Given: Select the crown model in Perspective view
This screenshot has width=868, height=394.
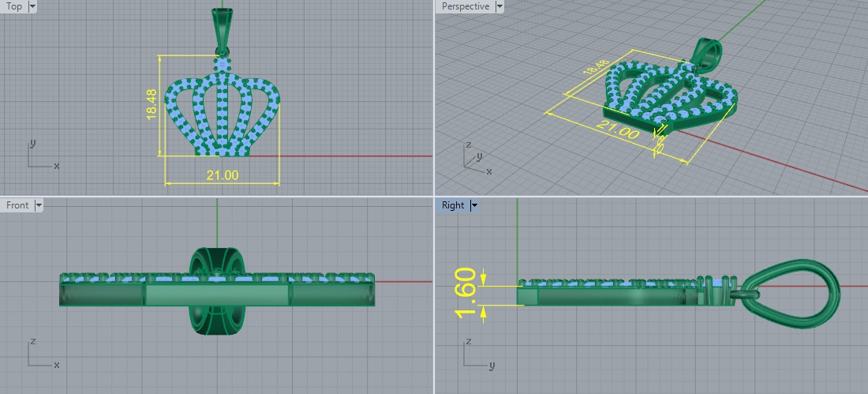Looking at the screenshot, I should pyautogui.click(x=671, y=97).
